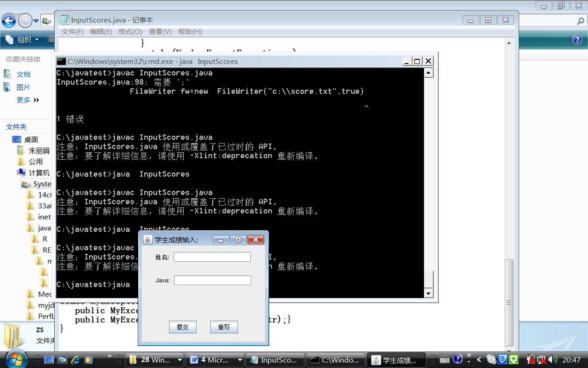This screenshot has height=368, width=588.
Task: Click the Forward arrow in Explorer
Action: pyautogui.click(x=25, y=20)
